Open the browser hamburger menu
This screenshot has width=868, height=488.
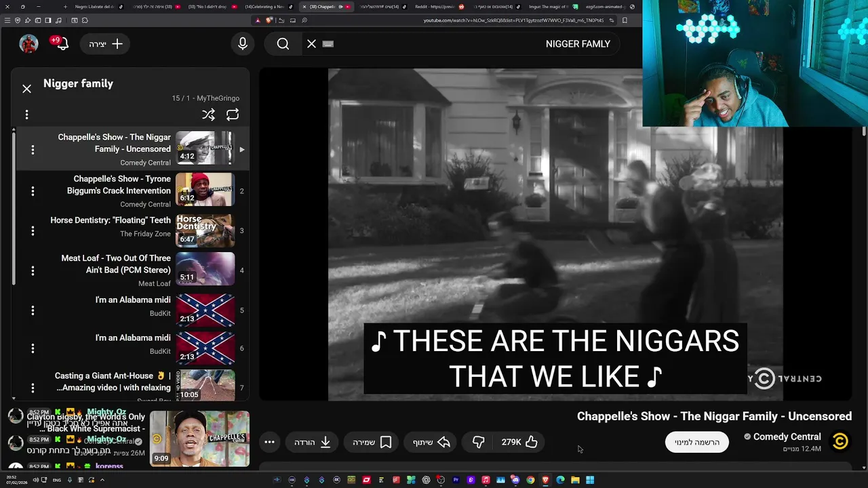click(x=7, y=20)
